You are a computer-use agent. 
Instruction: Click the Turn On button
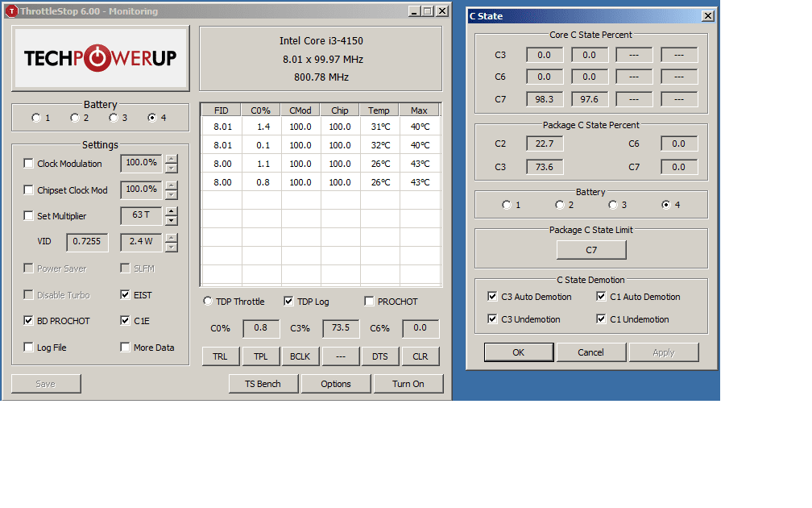408,384
